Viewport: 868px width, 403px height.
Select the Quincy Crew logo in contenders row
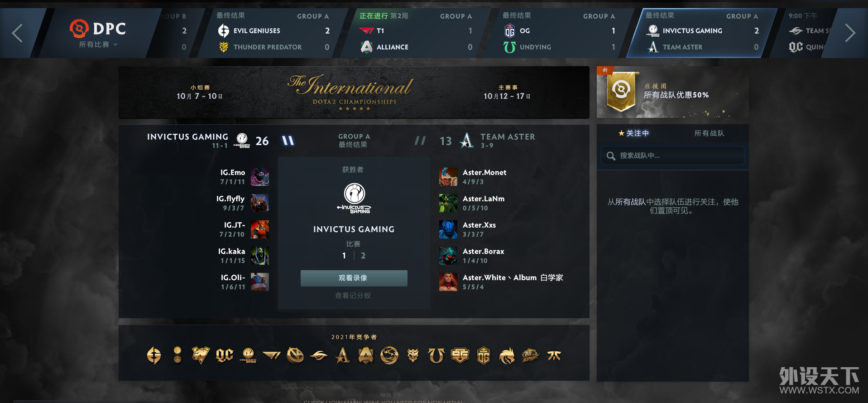[225, 355]
